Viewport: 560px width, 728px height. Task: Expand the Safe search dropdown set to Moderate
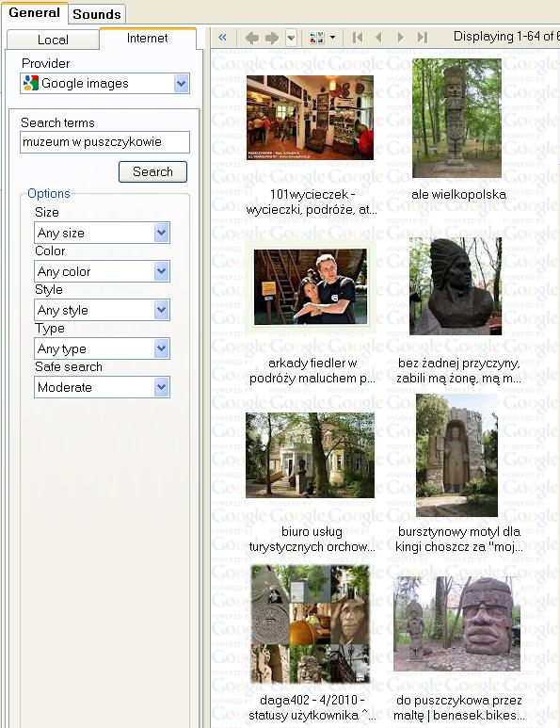point(102,387)
